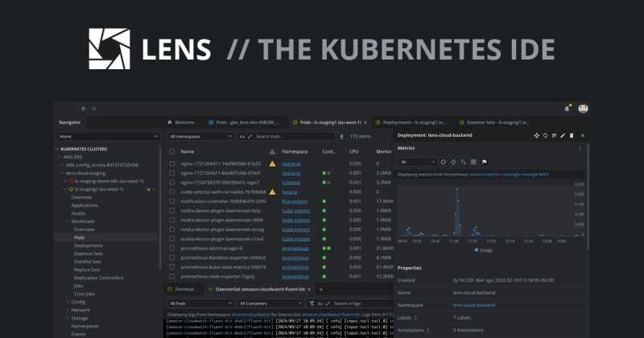644x338 pixels.
Task: Delete deployment using the trash icon
Action: (x=572, y=136)
